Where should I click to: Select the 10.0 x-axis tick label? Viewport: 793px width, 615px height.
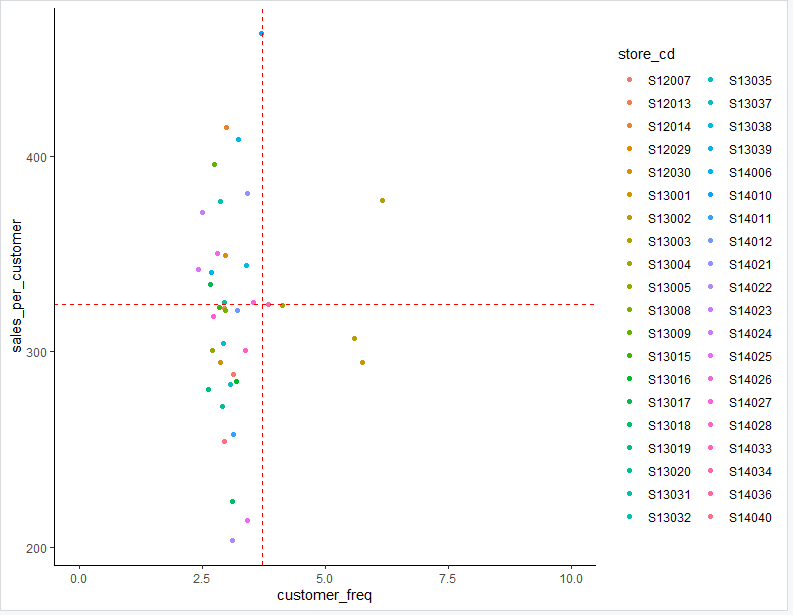(571, 579)
